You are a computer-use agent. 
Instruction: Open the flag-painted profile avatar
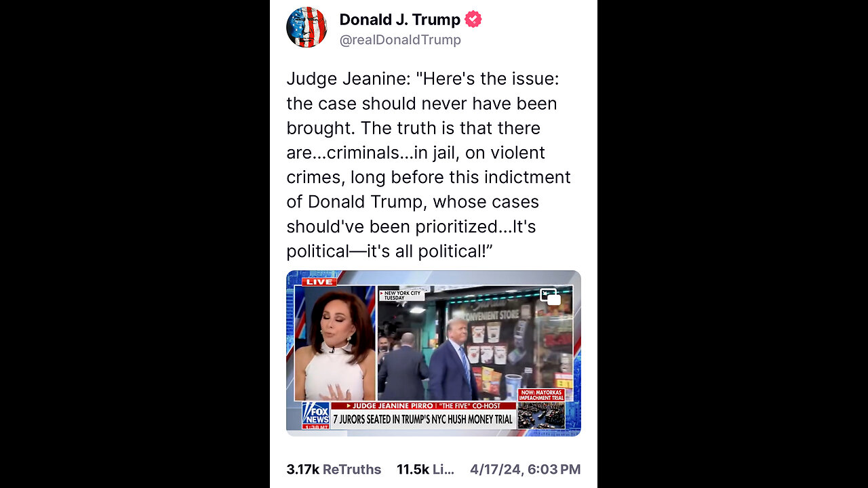coord(307,27)
